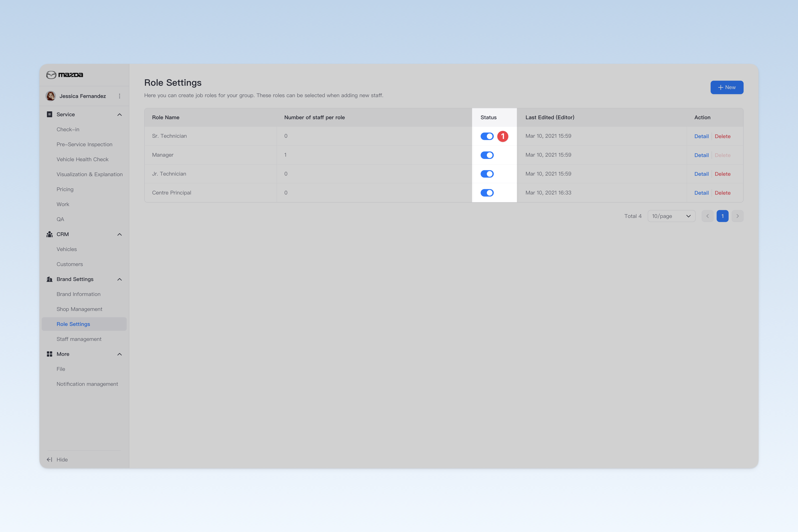Click the Status column header
The image size is (798, 532).
tap(488, 117)
